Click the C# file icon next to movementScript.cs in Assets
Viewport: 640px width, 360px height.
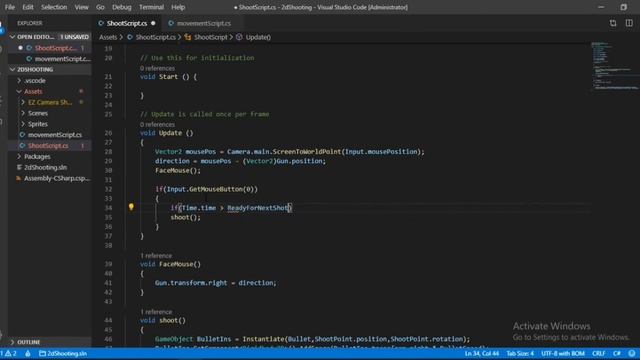pos(22,135)
